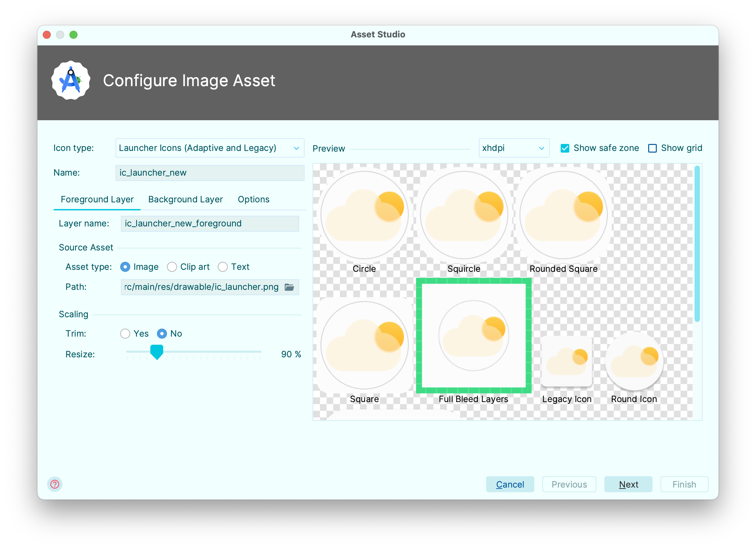This screenshot has height=549, width=756.
Task: Open the Icon type dropdown
Action: pyautogui.click(x=210, y=148)
